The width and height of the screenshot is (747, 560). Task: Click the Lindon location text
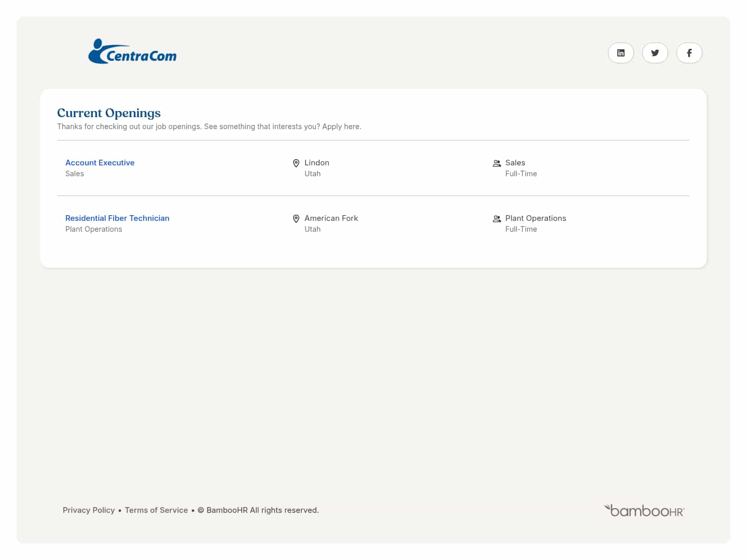pyautogui.click(x=317, y=163)
